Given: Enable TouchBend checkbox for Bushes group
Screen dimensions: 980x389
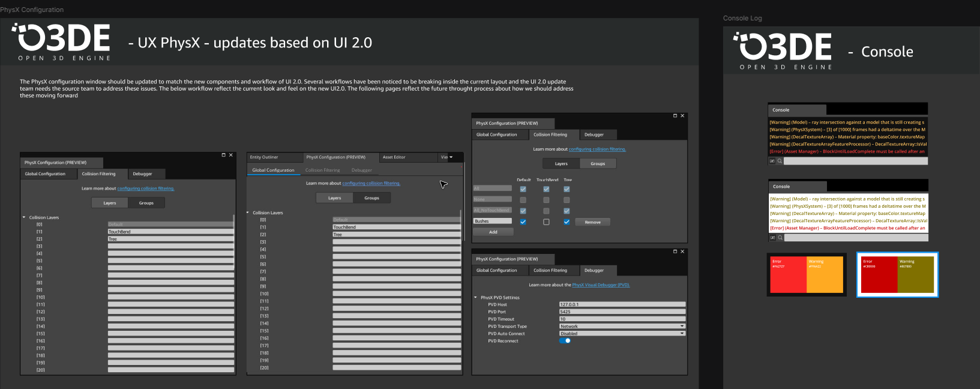Looking at the screenshot, I should click(x=546, y=222).
